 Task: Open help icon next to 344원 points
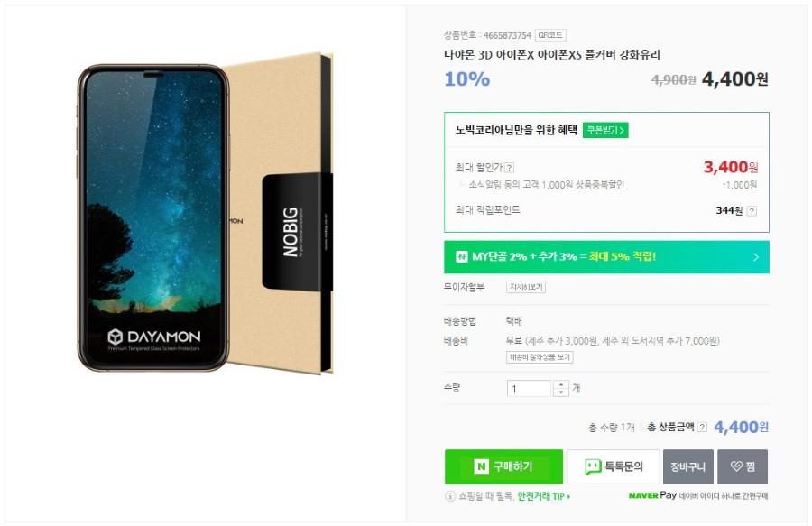[752, 211]
